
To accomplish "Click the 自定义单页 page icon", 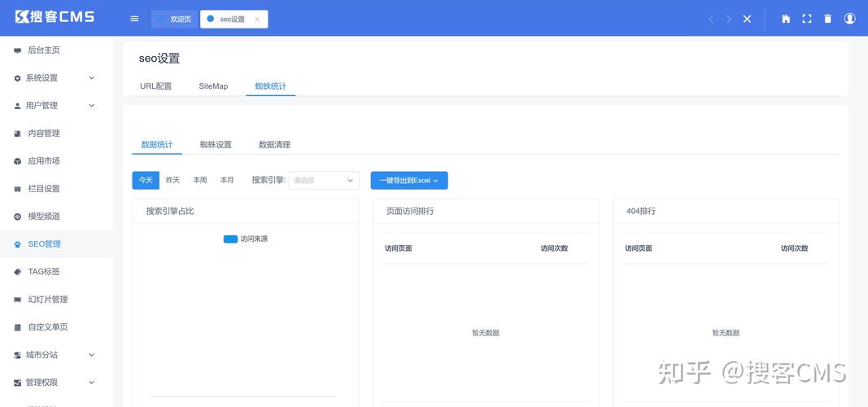I will coord(17,327).
